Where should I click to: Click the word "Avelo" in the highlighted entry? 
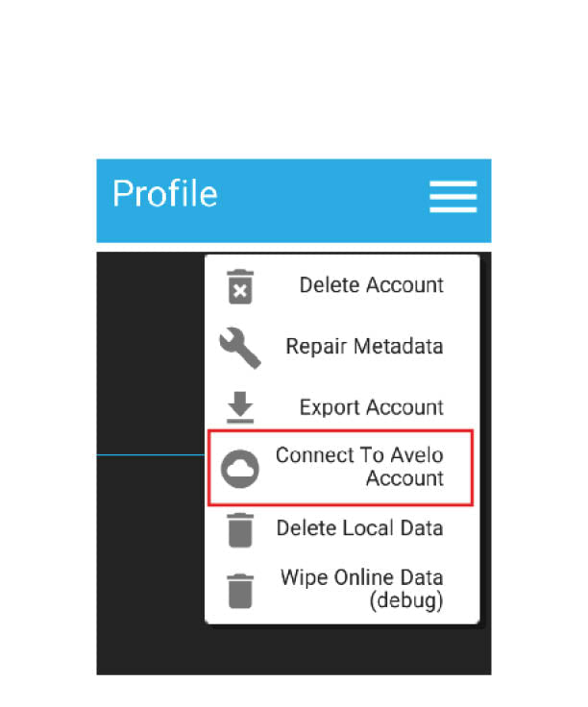tap(417, 455)
